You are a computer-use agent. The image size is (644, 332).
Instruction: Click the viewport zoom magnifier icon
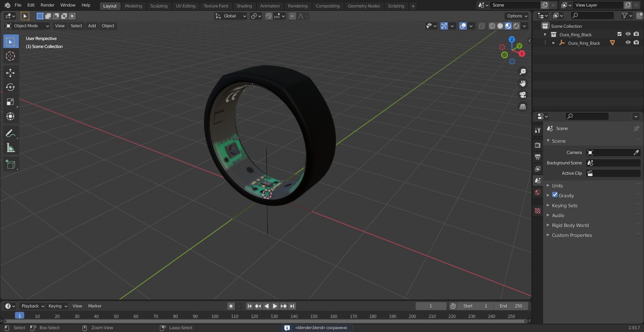pyautogui.click(x=522, y=72)
